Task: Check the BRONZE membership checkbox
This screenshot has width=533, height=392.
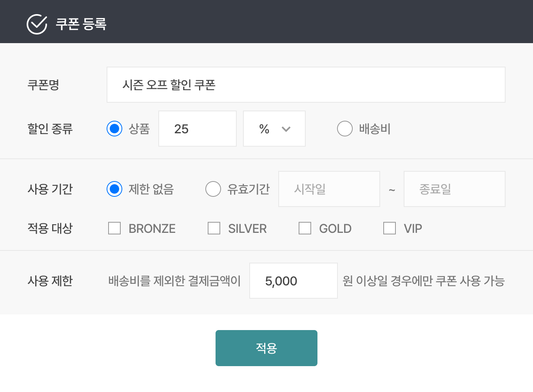Action: pyautogui.click(x=114, y=228)
